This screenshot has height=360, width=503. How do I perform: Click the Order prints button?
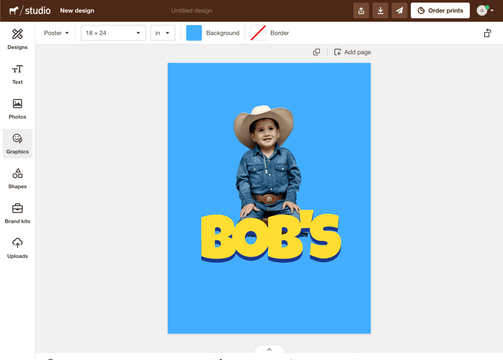[440, 11]
